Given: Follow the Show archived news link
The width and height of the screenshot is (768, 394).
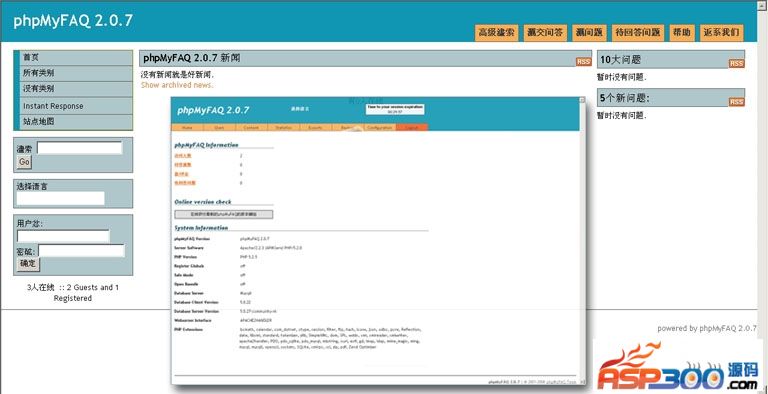Looking at the screenshot, I should 177,85.
